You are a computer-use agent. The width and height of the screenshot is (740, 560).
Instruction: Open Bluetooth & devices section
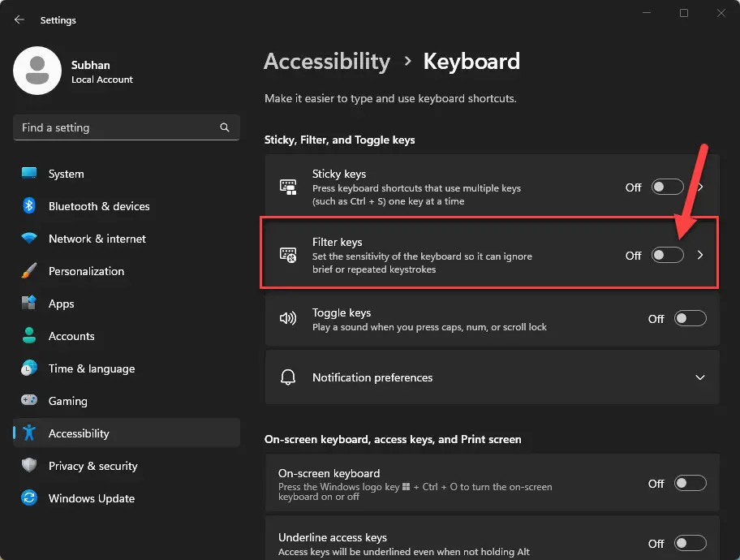tap(127, 206)
